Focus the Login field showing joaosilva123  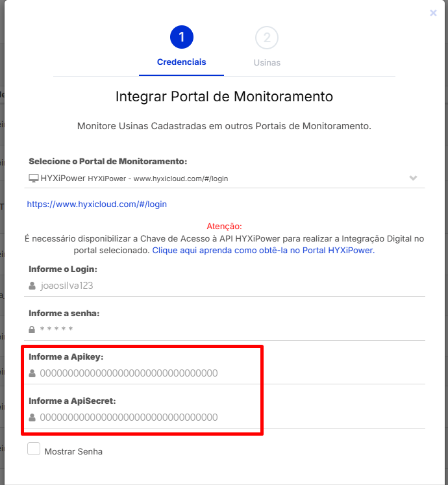pos(225,286)
